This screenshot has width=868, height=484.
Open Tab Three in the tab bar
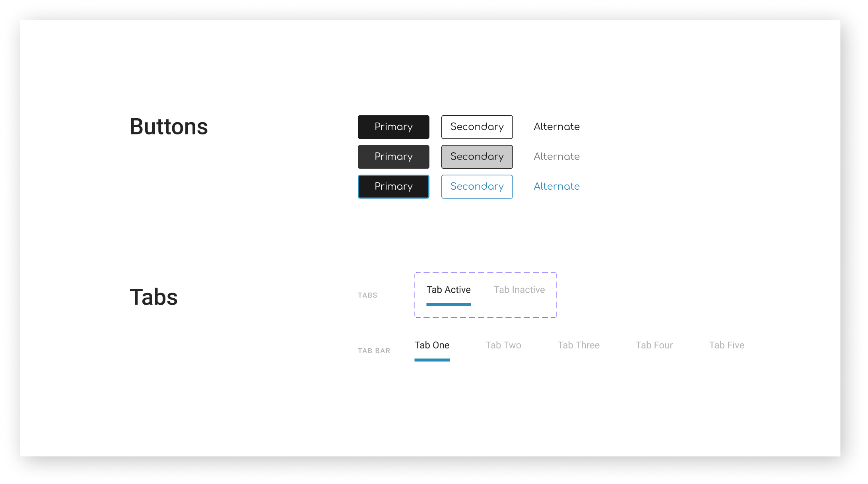click(578, 345)
